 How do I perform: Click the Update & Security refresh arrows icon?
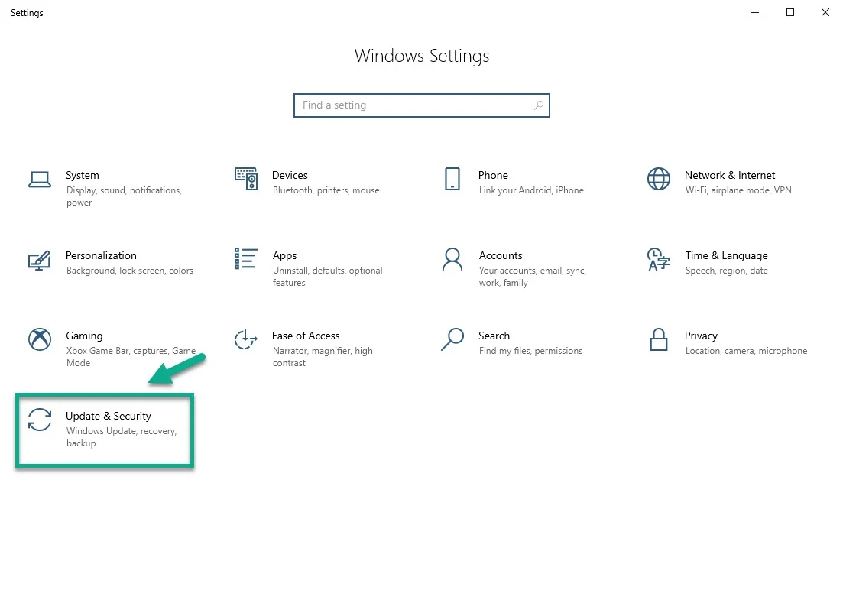coord(40,420)
